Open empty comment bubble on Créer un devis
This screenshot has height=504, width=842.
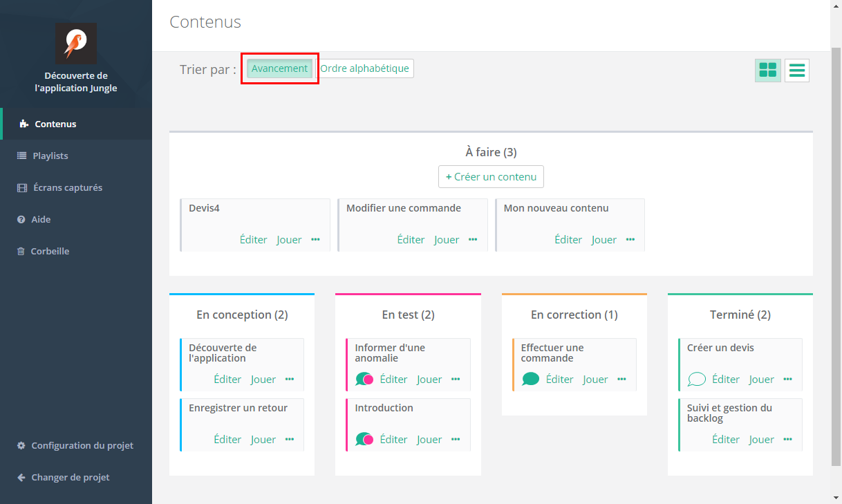(696, 379)
